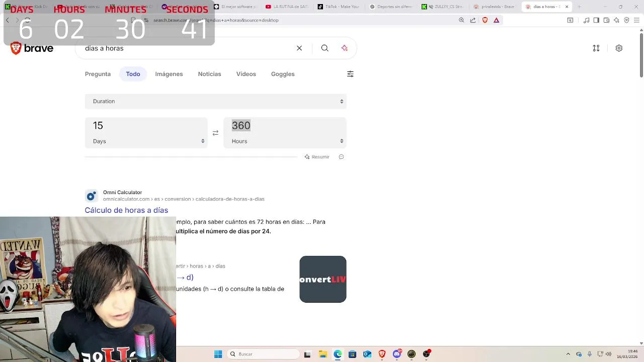
Task: Open Microsoft Store from the taskbar
Action: (x=352, y=354)
